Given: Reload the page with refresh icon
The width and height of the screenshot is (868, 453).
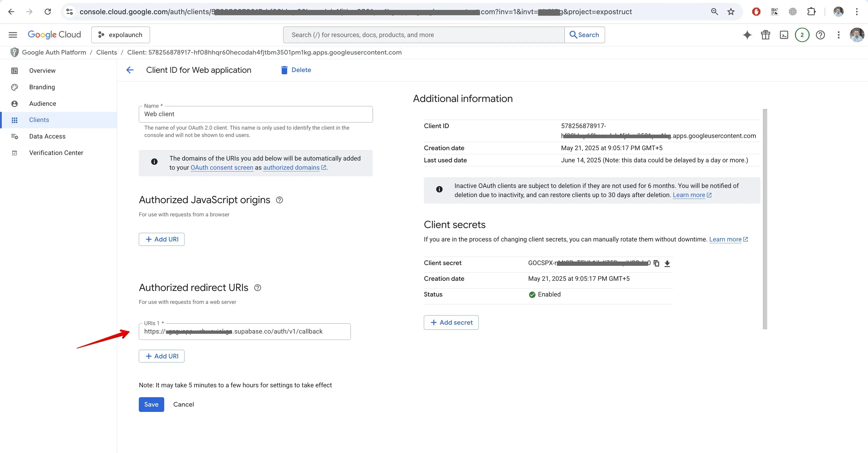Looking at the screenshot, I should click(48, 12).
